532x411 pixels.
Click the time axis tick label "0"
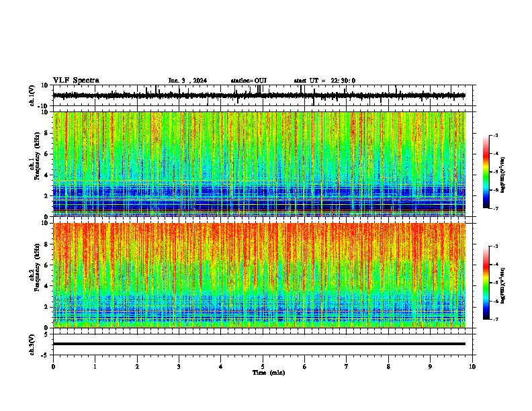coord(53,367)
